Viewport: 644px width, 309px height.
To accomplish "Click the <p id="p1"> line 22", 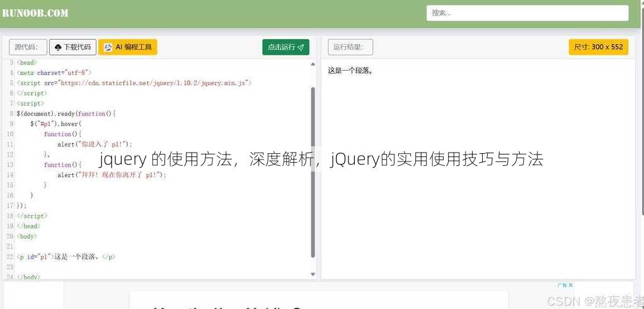I will click(x=66, y=257).
